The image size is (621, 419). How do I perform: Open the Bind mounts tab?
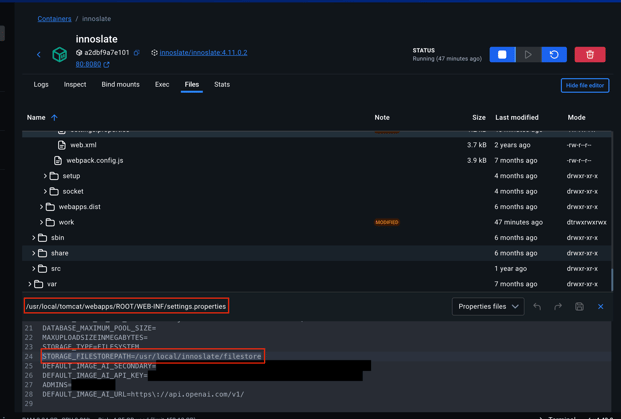point(120,85)
